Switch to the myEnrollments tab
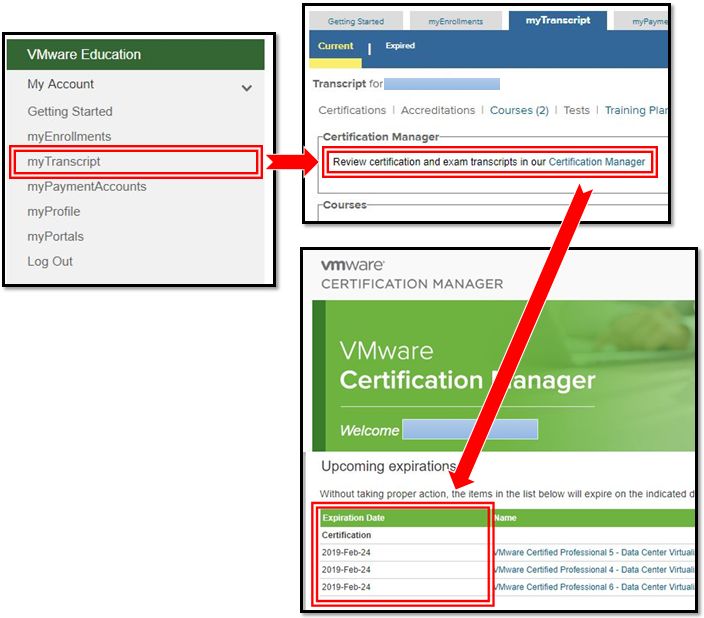The height and width of the screenshot is (618, 704). 456,21
